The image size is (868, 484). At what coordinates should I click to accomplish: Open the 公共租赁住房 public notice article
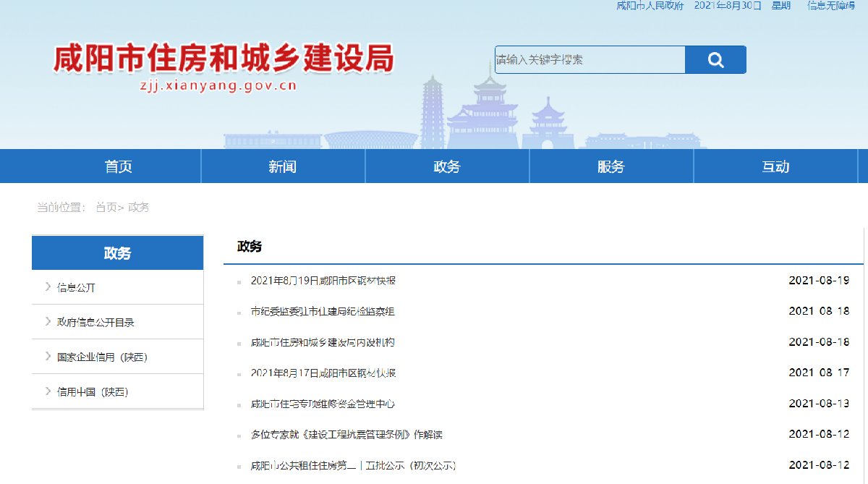click(x=353, y=465)
